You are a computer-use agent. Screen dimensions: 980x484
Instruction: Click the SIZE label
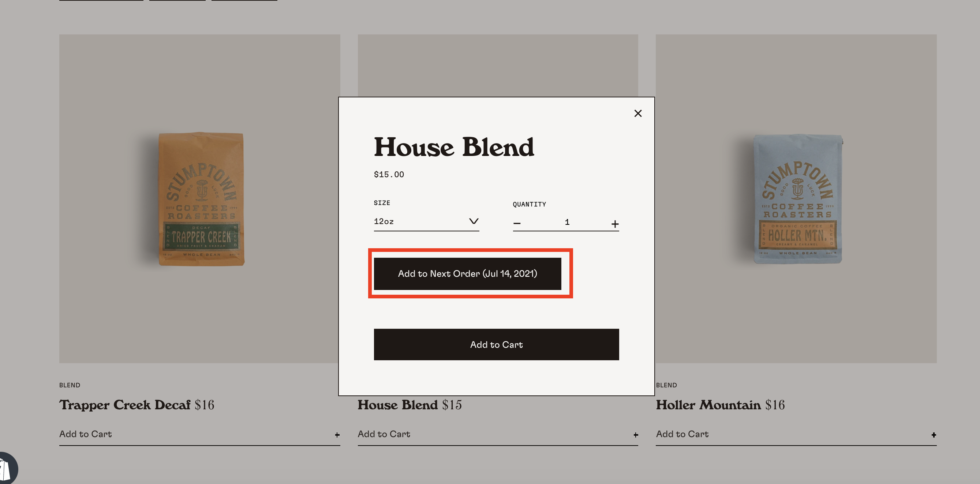(x=382, y=203)
